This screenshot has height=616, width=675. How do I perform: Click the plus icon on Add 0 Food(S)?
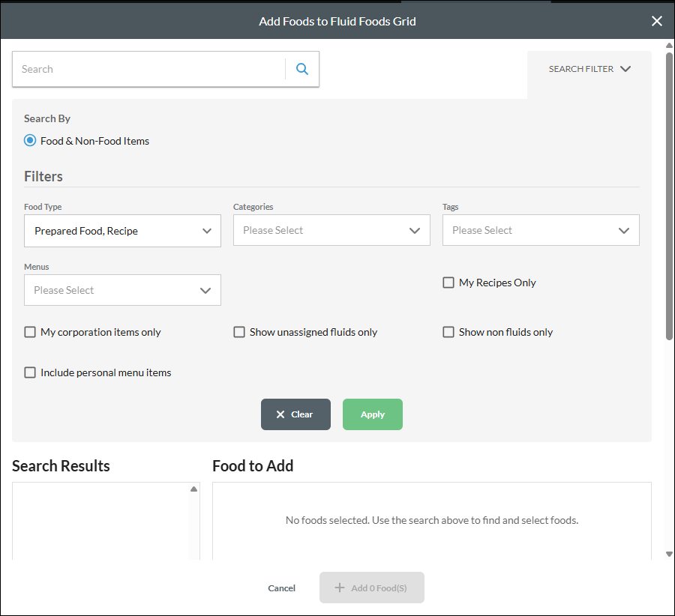[340, 588]
